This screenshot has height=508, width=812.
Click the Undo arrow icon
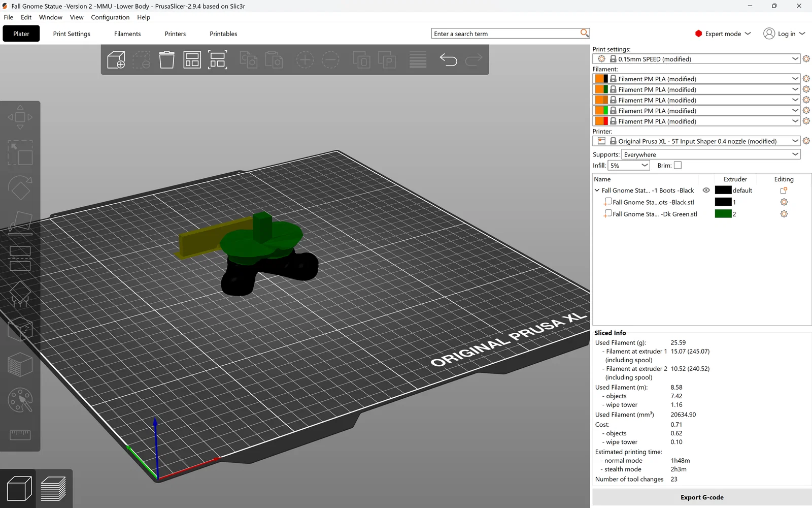click(449, 60)
